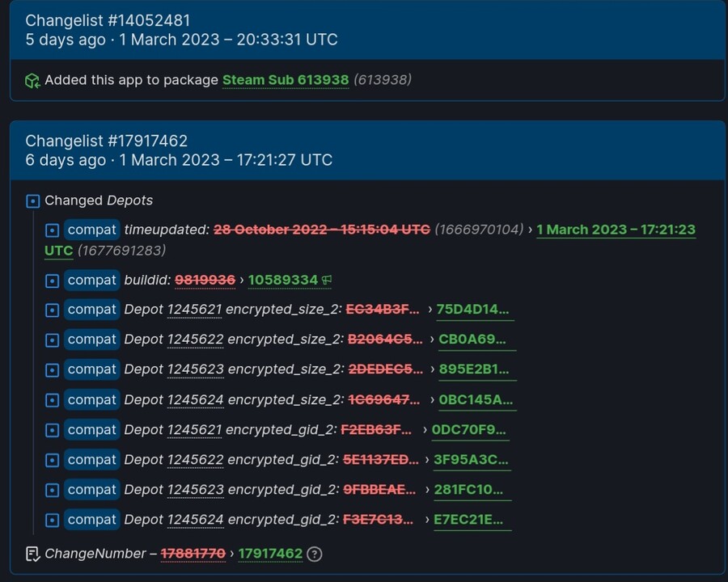Click the square icon next to 'Changed Depots'
728x582 pixels.
coord(32,200)
